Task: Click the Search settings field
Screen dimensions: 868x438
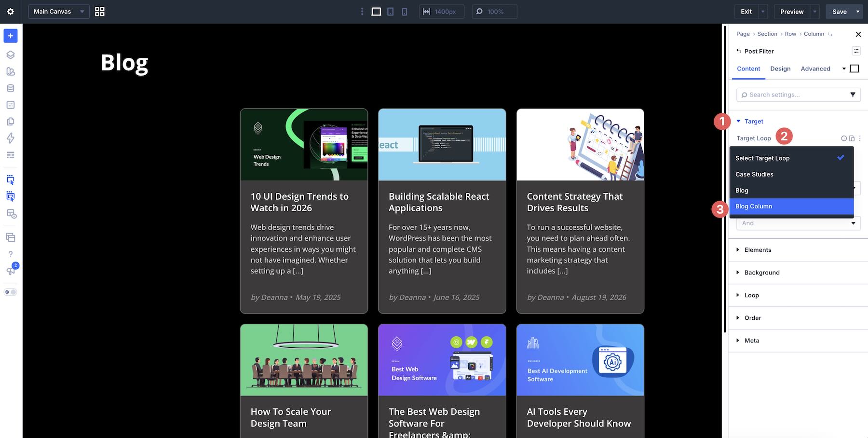Action: click(x=799, y=95)
